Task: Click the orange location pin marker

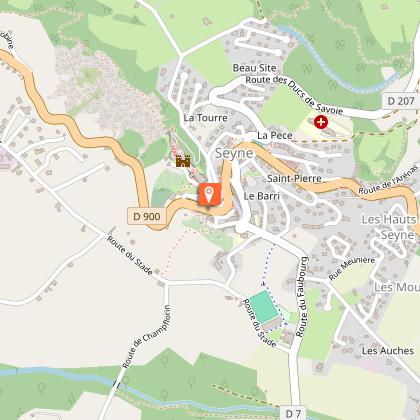Action: (x=209, y=194)
